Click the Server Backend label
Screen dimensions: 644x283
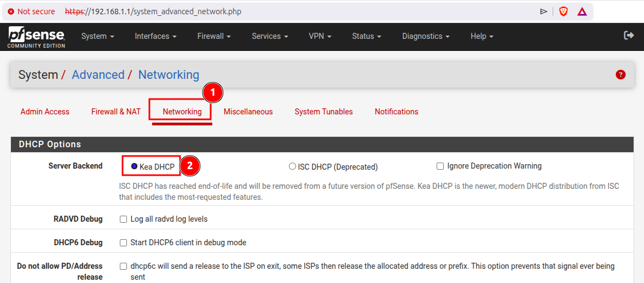(x=76, y=166)
